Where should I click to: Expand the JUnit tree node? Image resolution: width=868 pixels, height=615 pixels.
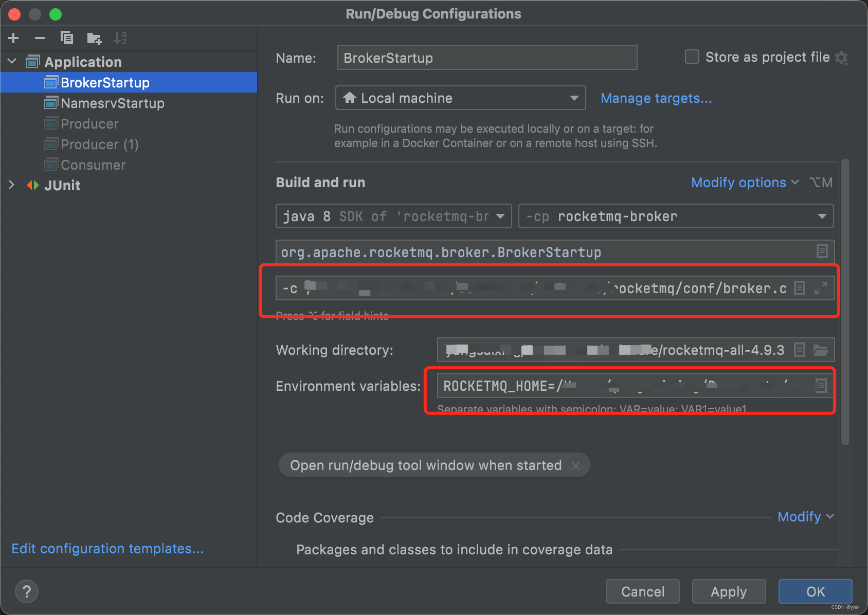(x=12, y=185)
